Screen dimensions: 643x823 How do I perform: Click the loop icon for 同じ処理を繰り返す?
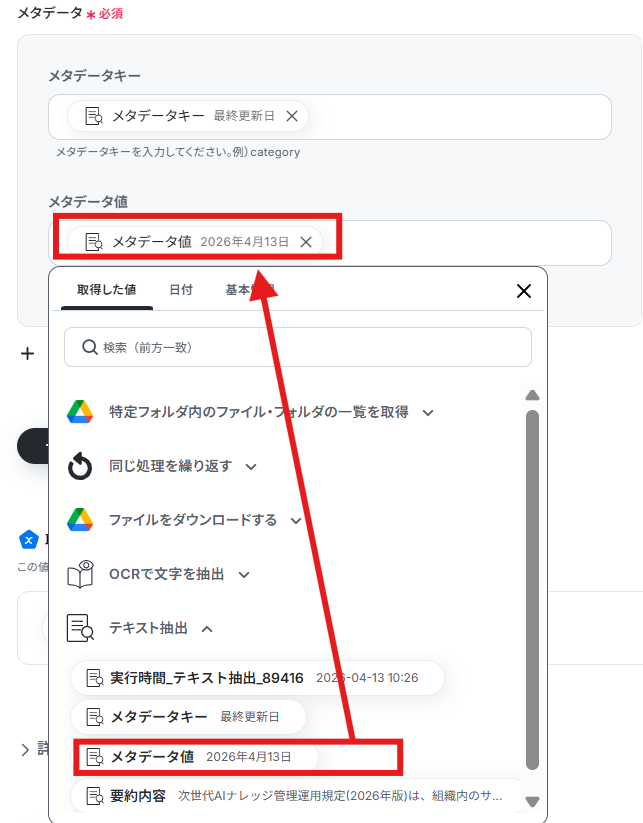[x=80, y=466]
